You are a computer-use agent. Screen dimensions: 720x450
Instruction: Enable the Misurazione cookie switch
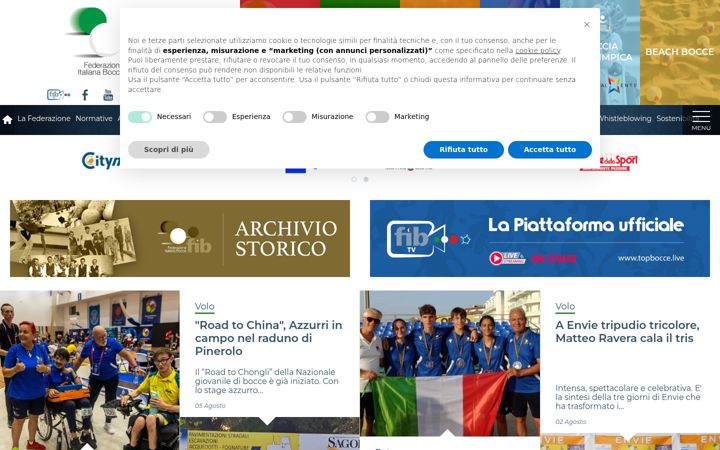point(294,117)
